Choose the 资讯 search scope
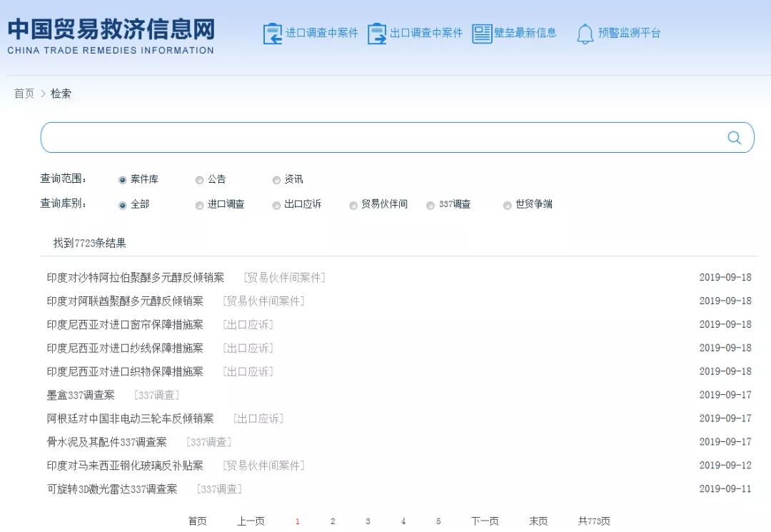 277,180
